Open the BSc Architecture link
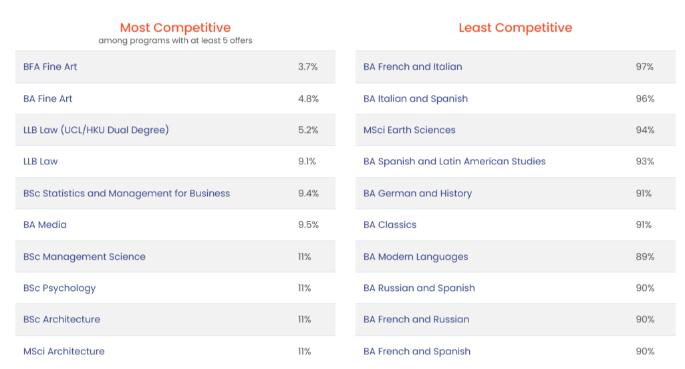This screenshot has height=369, width=685. 62,320
